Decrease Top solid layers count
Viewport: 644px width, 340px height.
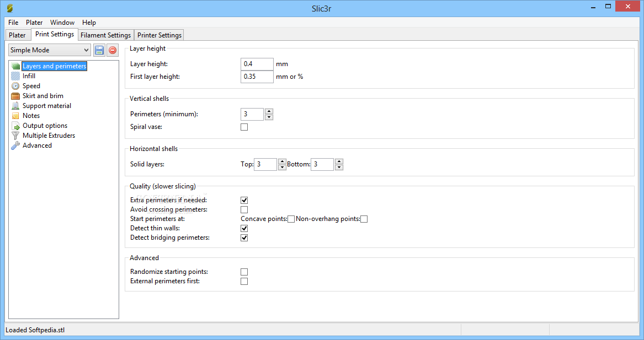(282, 168)
